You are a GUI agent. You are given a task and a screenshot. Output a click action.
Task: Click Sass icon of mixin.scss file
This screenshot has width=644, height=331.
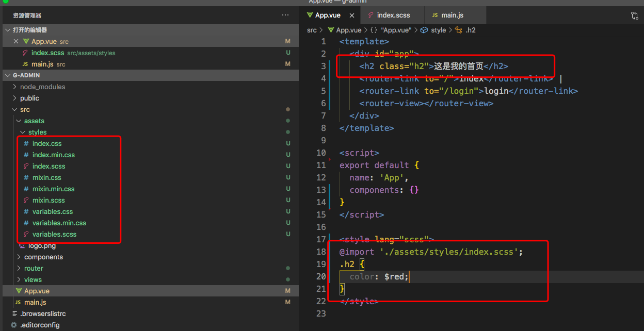[x=26, y=200]
